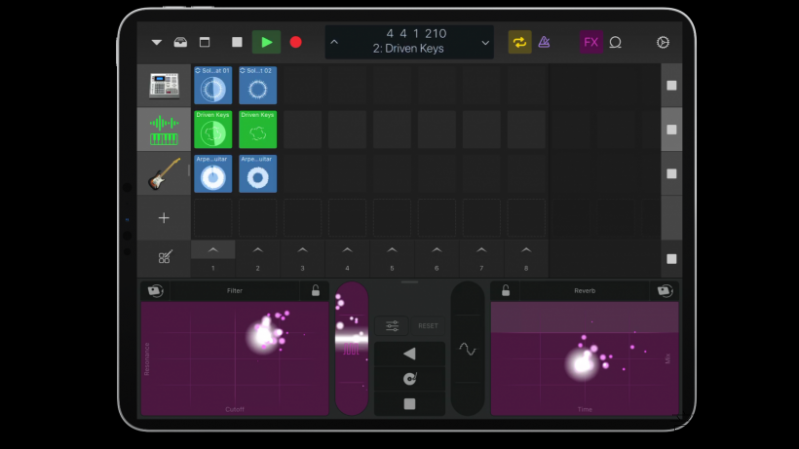The height and width of the screenshot is (449, 799).
Task: Stop the guitar row with square button
Action: (672, 174)
